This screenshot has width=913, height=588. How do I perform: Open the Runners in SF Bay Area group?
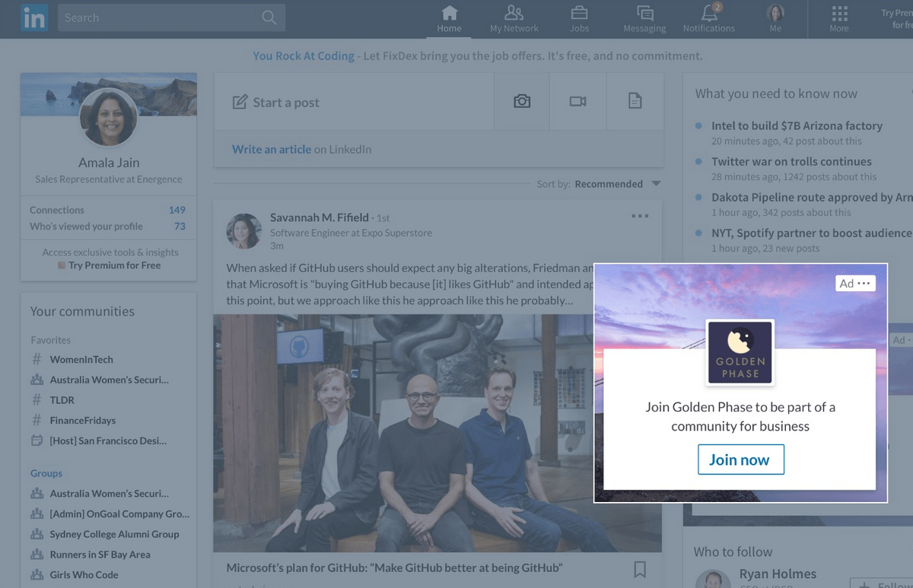pyautogui.click(x=100, y=555)
